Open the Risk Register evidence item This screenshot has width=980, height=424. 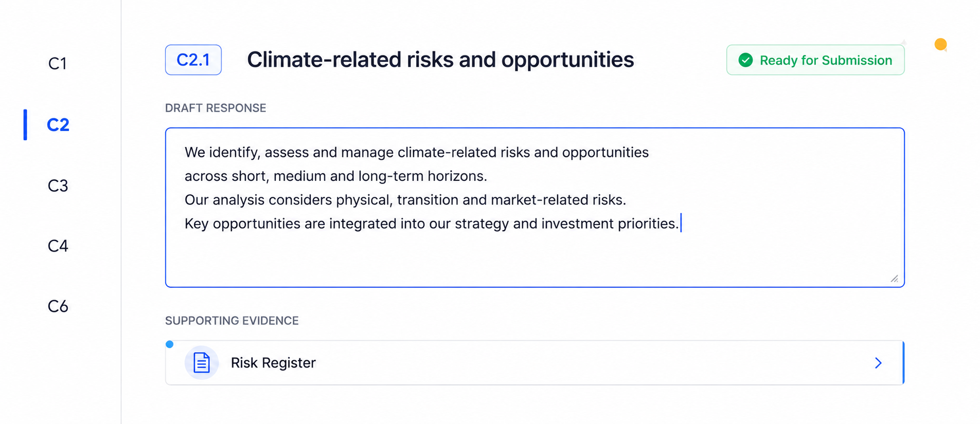point(535,363)
